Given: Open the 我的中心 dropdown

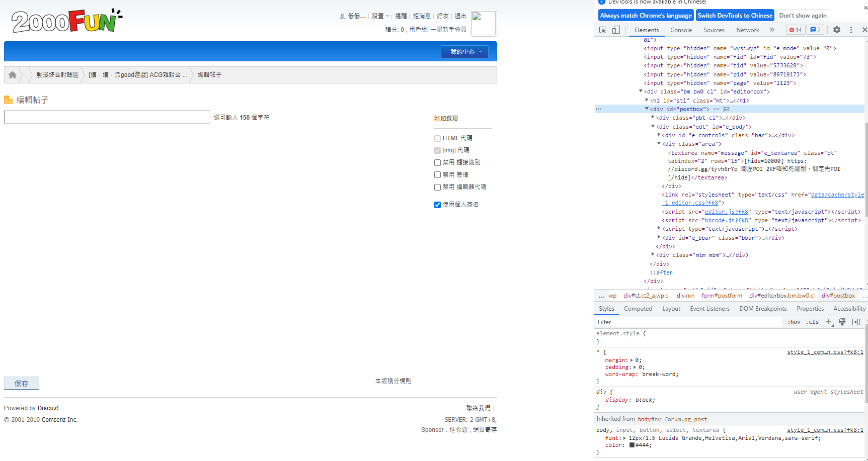Looking at the screenshot, I should (464, 52).
